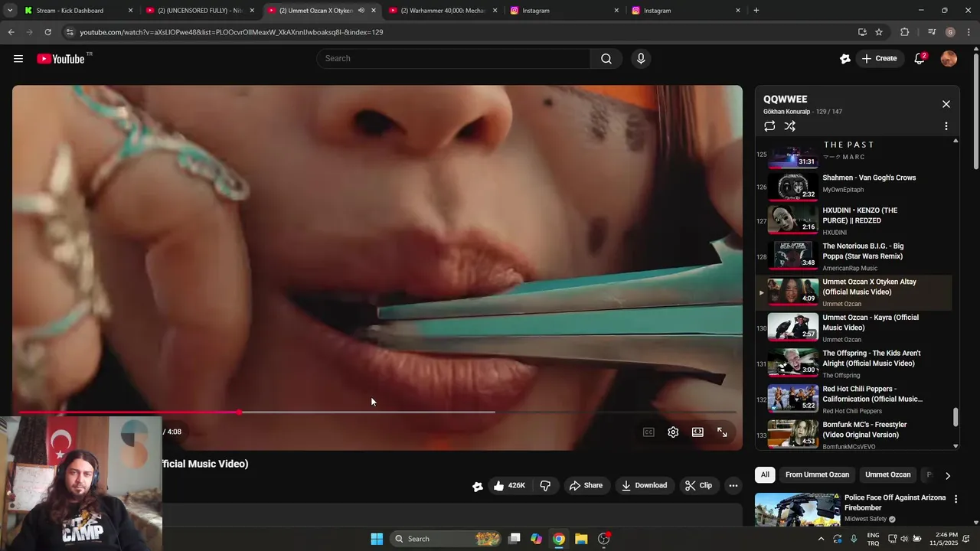Play Ummet Ozcan - Kayra video
980x551 pixels.
coord(854,328)
